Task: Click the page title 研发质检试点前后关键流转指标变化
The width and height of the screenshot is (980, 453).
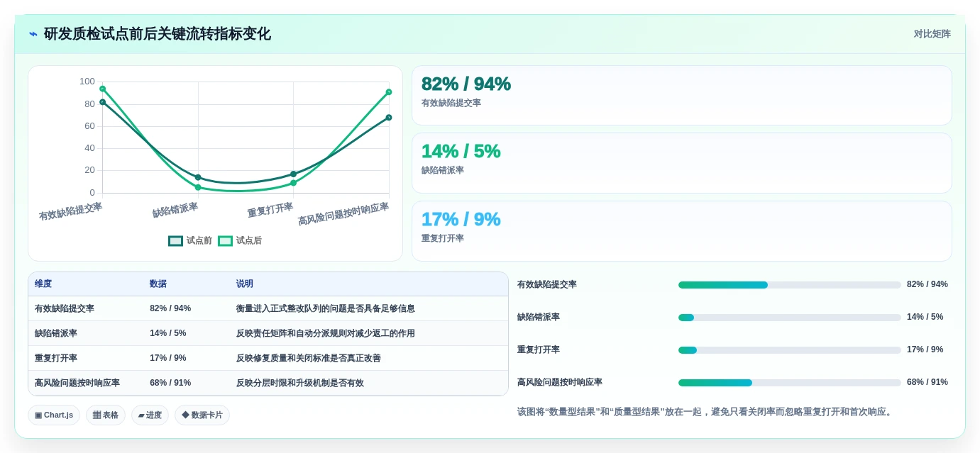Action: coord(158,34)
